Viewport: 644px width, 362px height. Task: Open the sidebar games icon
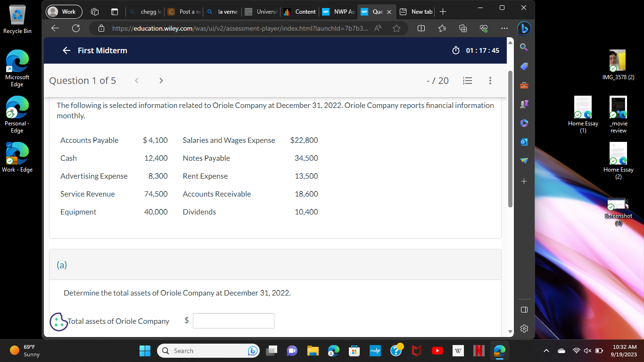524,105
